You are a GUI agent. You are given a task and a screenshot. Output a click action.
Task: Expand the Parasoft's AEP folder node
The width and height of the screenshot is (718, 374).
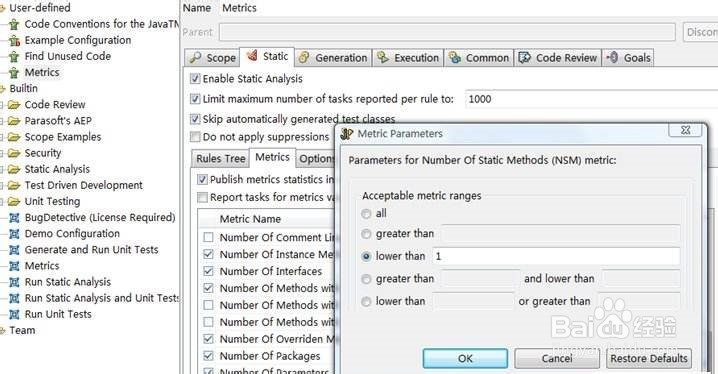(2, 121)
